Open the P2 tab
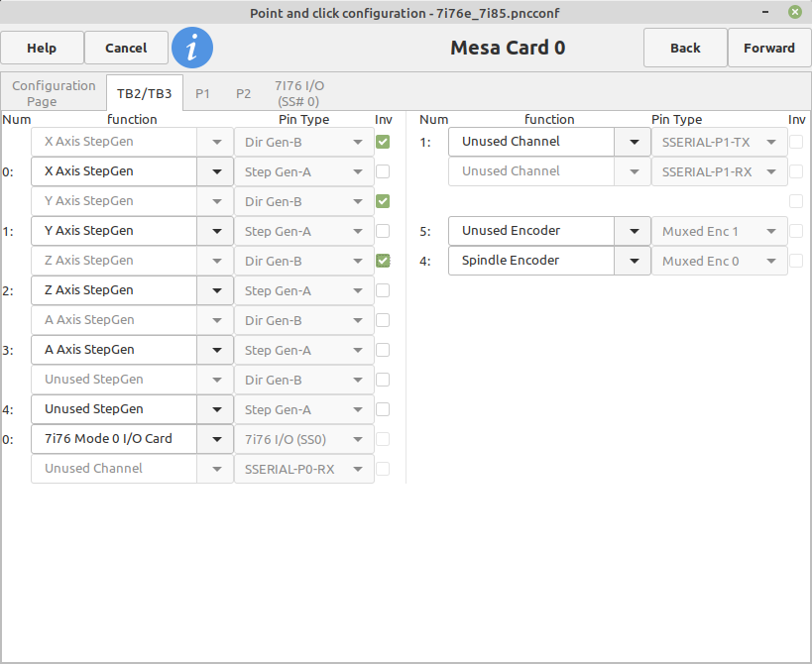 click(243, 94)
